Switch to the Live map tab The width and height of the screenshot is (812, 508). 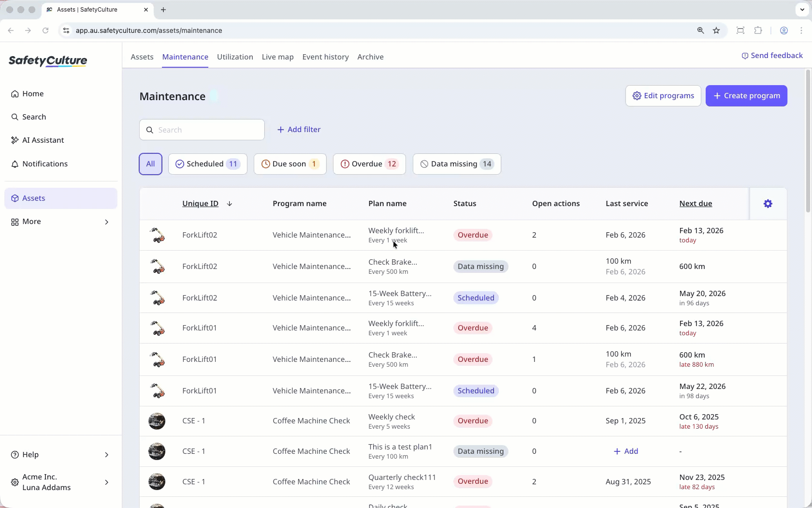278,57
